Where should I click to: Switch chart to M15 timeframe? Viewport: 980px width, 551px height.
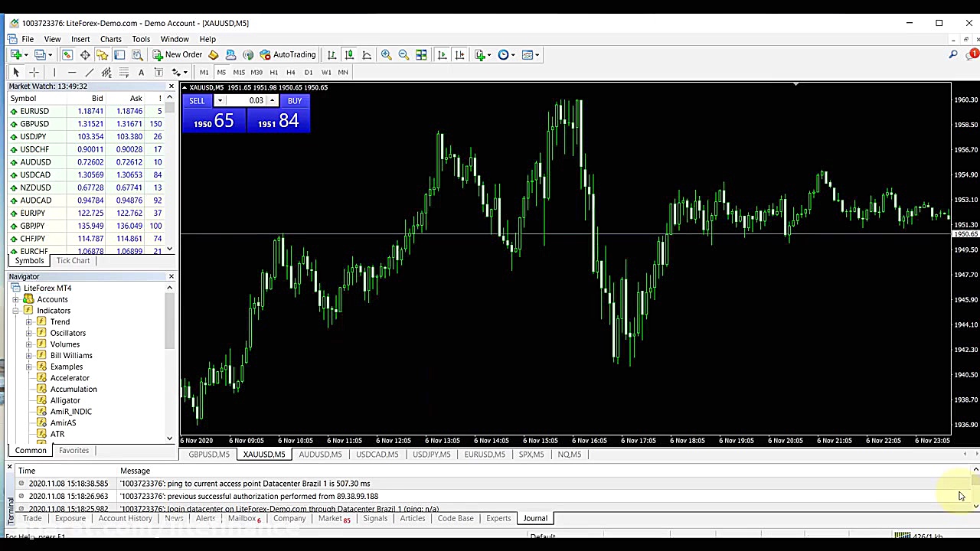tap(239, 72)
